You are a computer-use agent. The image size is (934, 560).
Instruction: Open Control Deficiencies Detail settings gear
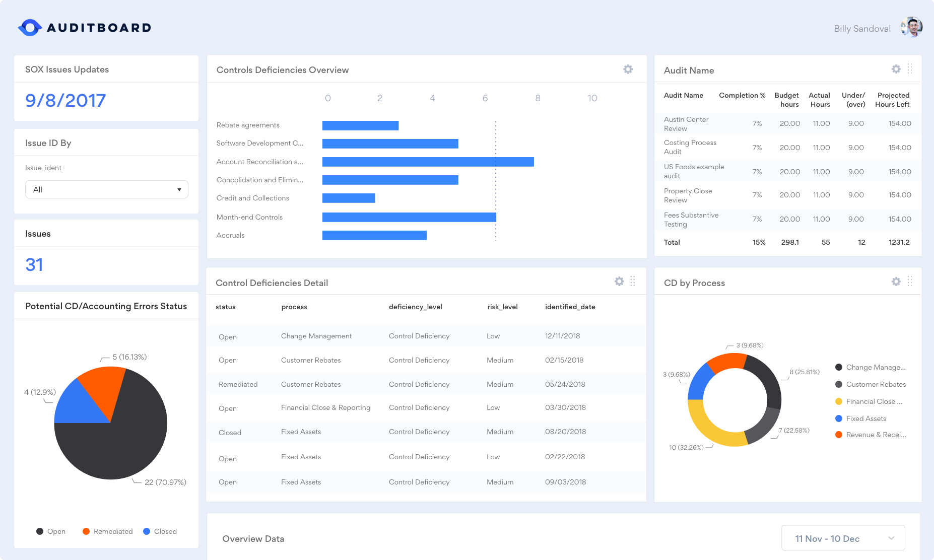pyautogui.click(x=619, y=282)
